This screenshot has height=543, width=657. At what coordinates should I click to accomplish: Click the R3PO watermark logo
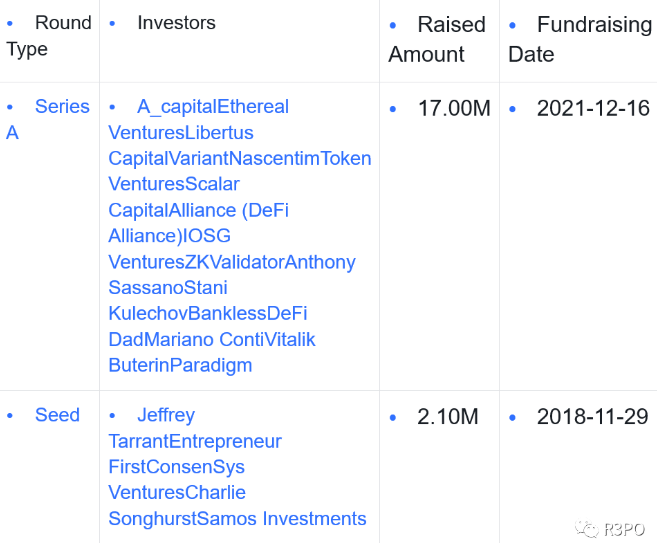[x=610, y=529]
